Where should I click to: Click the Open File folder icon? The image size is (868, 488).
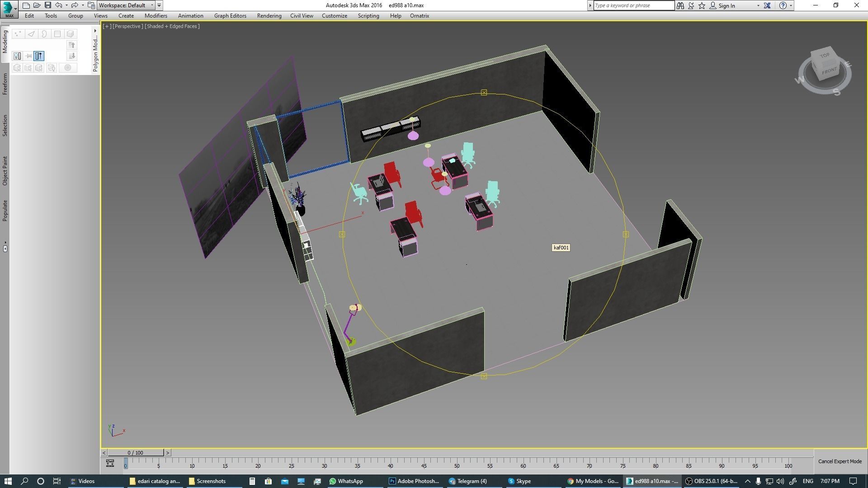37,5
